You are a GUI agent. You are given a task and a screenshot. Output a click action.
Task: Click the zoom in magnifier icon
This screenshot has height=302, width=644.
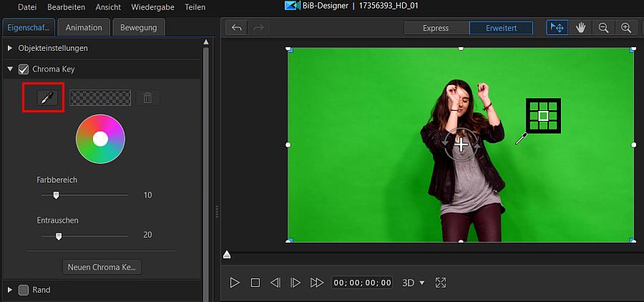point(626,28)
